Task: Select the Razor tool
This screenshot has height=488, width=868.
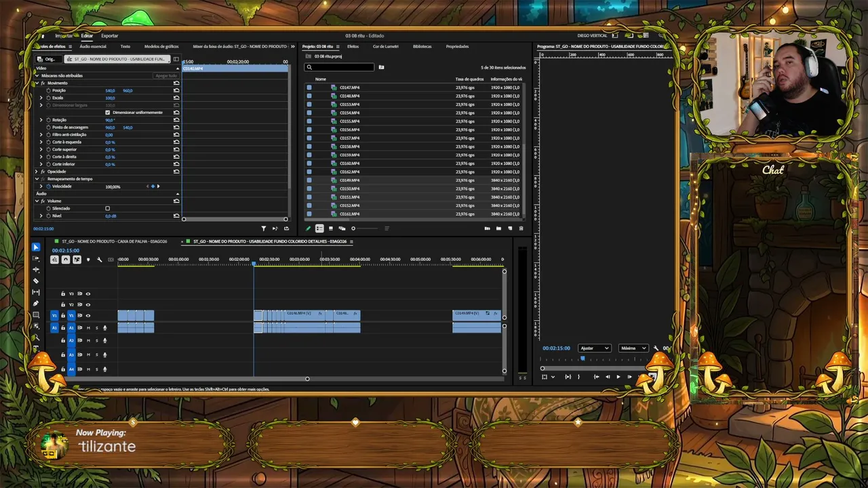Action: click(36, 281)
